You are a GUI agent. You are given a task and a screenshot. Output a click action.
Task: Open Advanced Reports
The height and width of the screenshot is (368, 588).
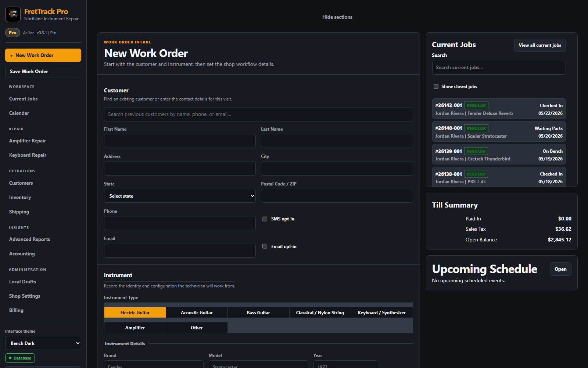pyautogui.click(x=29, y=239)
